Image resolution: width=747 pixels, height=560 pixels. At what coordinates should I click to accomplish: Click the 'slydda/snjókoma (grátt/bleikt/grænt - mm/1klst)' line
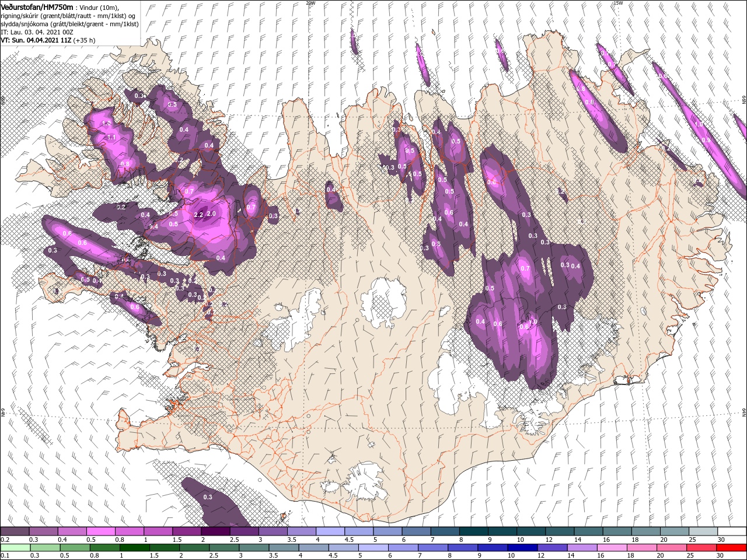(x=69, y=24)
